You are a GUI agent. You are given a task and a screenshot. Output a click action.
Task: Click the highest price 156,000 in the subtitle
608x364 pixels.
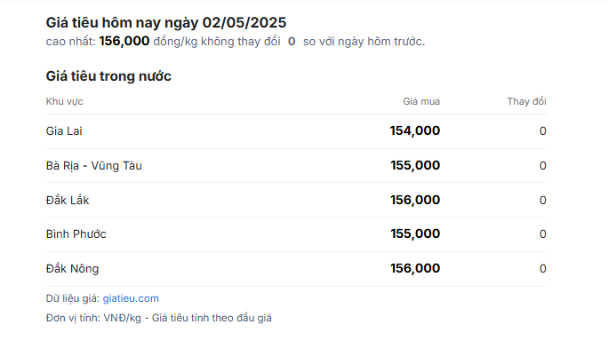coord(124,41)
